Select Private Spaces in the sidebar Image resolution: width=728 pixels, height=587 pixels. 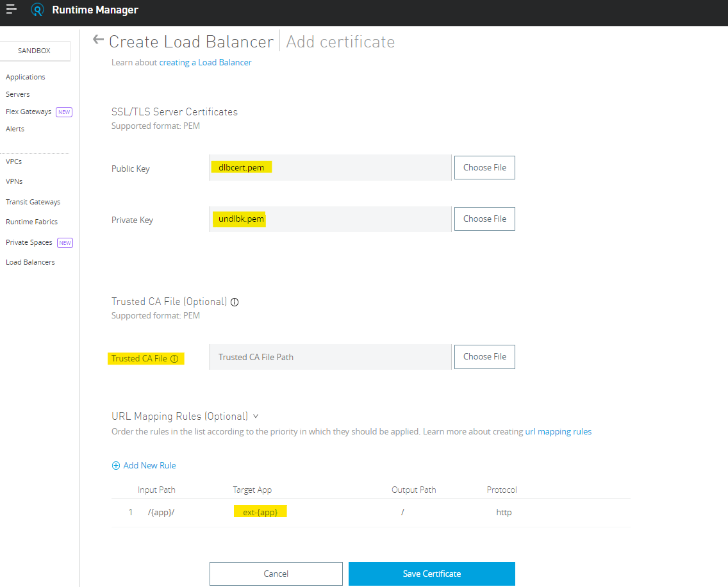(29, 242)
